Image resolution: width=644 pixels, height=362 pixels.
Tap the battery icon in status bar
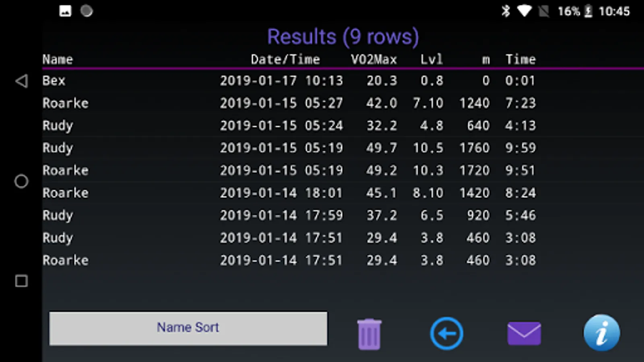click(588, 11)
